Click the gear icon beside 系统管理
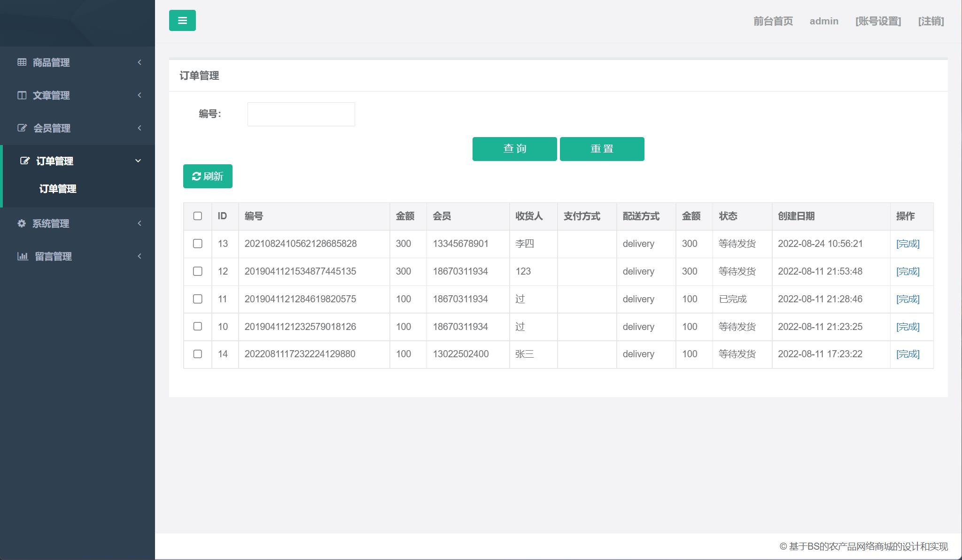Viewport: 962px width, 560px height. click(x=22, y=223)
